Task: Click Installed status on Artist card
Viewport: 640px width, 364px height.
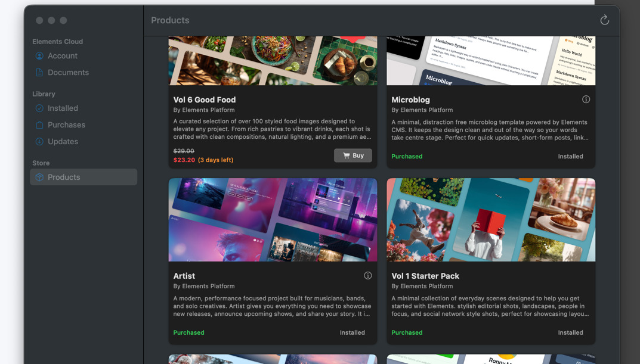Action: [353, 332]
